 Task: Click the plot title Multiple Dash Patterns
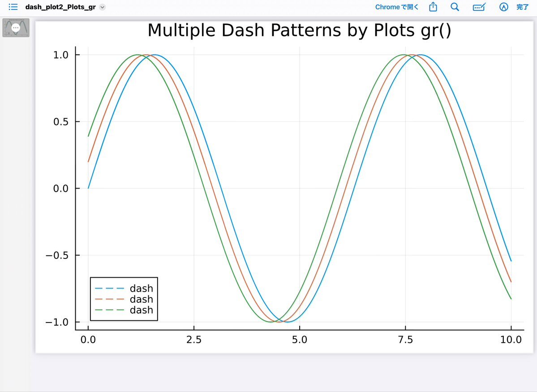click(299, 30)
